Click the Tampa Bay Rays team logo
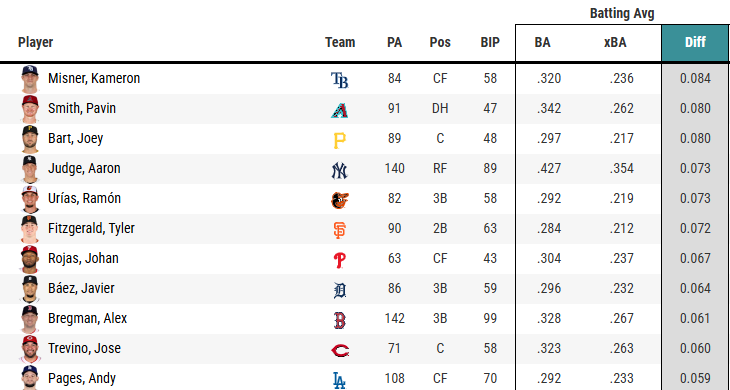Viewport: 730px width, 390px height. coord(339,80)
